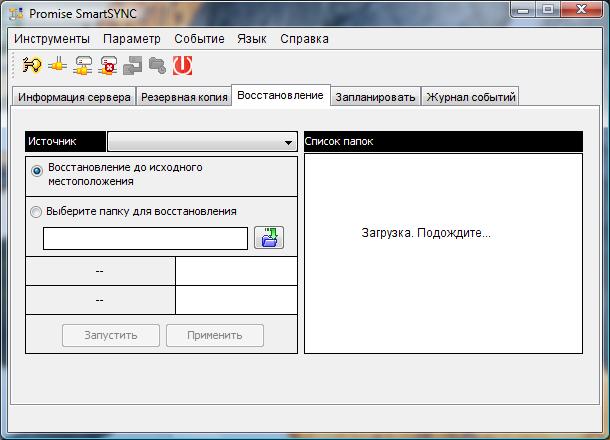Switch to Резервная копия tab
This screenshot has width=610, height=440.
184,97
